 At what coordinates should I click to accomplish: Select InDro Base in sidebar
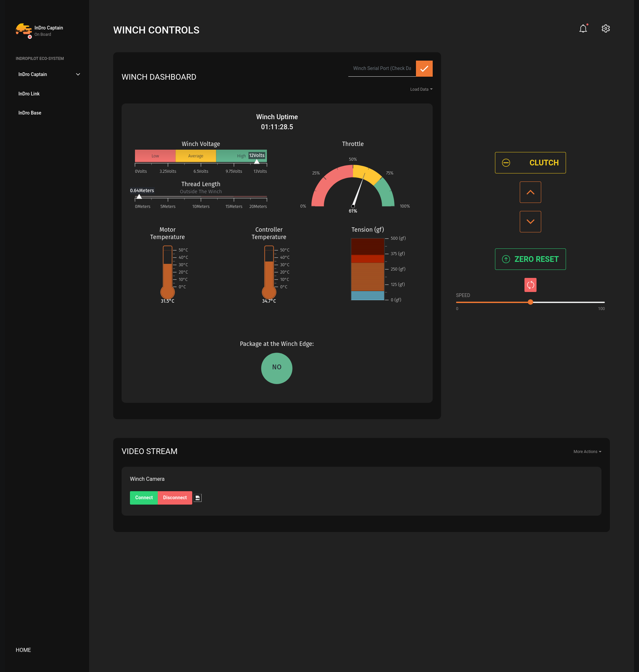coord(29,113)
